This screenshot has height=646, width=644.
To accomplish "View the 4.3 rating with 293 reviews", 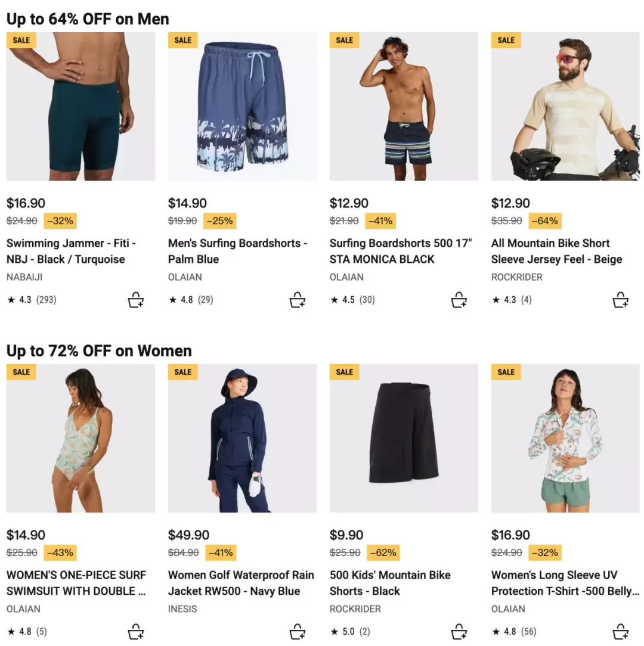I will pos(32,300).
